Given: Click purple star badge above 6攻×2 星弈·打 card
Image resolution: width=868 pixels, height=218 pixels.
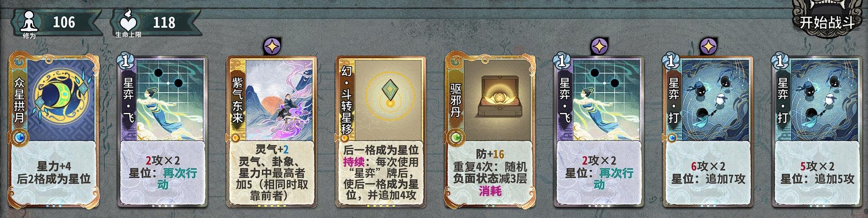Looking at the screenshot, I should click(708, 46).
